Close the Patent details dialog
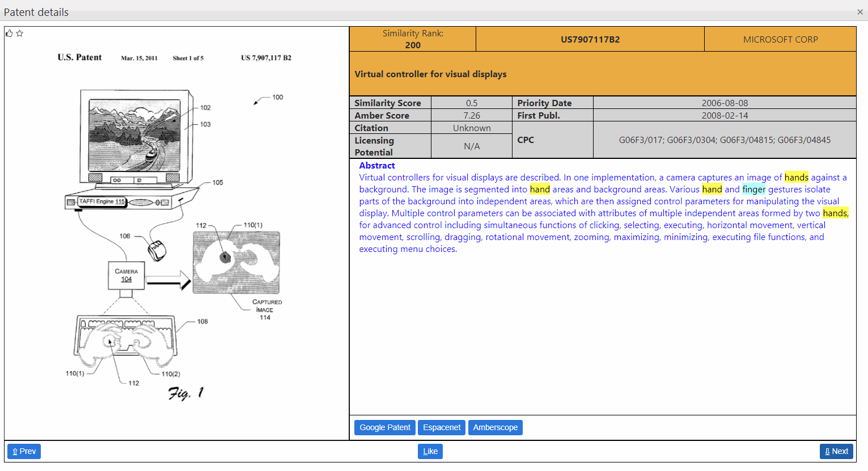 point(860,12)
